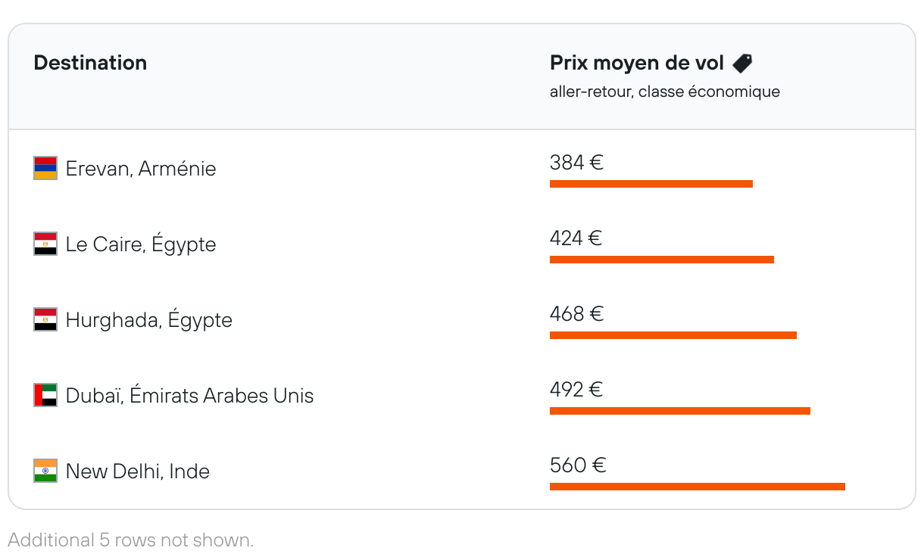The width and height of the screenshot is (924, 560).
Task: Click the 468 € price value
Action: [x=576, y=314]
